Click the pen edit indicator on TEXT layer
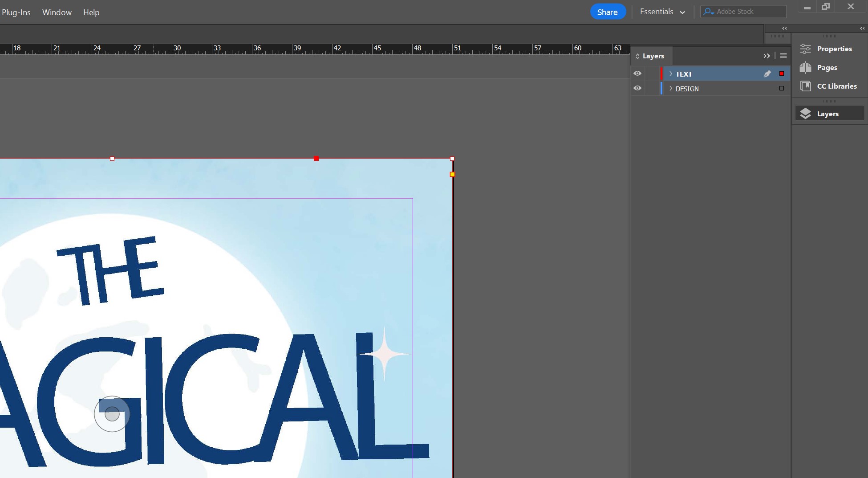This screenshot has height=478, width=868. tap(767, 74)
